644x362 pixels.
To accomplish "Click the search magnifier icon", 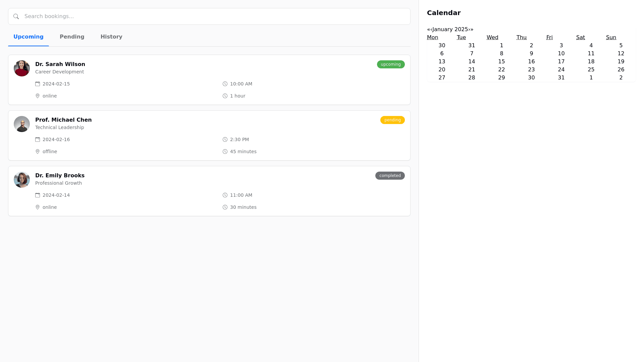I will tap(16, 16).
